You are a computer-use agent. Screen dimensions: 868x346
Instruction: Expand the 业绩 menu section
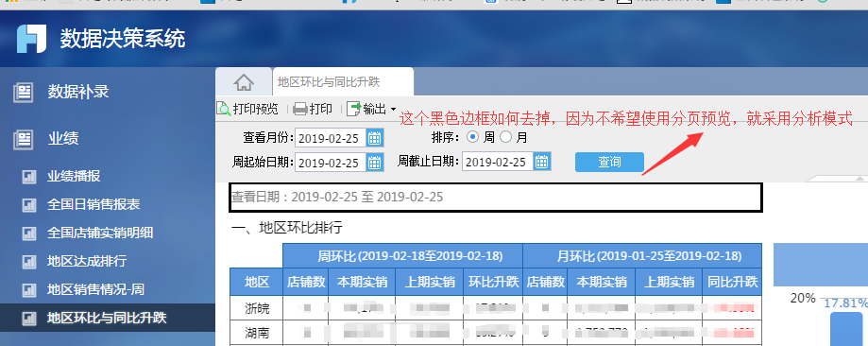click(62, 140)
